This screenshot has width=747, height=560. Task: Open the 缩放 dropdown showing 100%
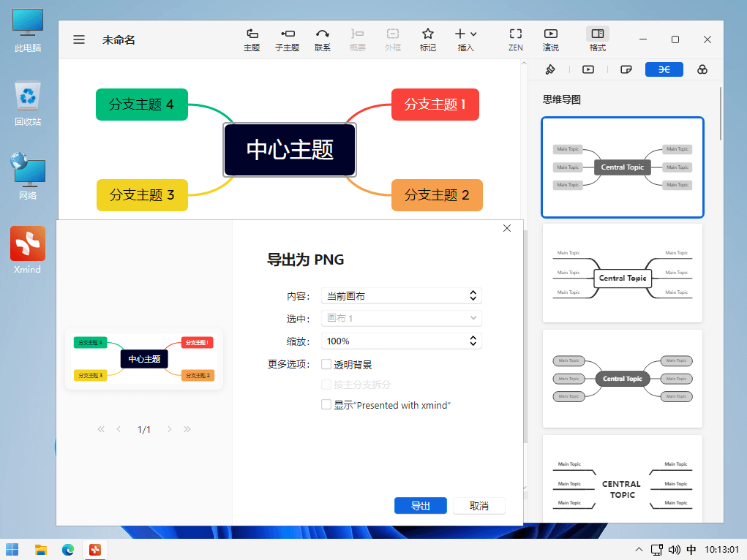click(401, 341)
